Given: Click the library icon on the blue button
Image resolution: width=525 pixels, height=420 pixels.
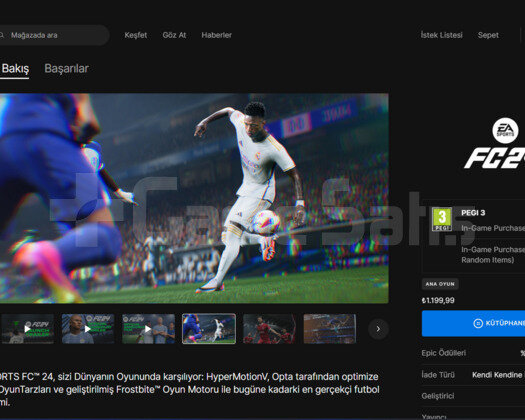Looking at the screenshot, I should pyautogui.click(x=478, y=323).
